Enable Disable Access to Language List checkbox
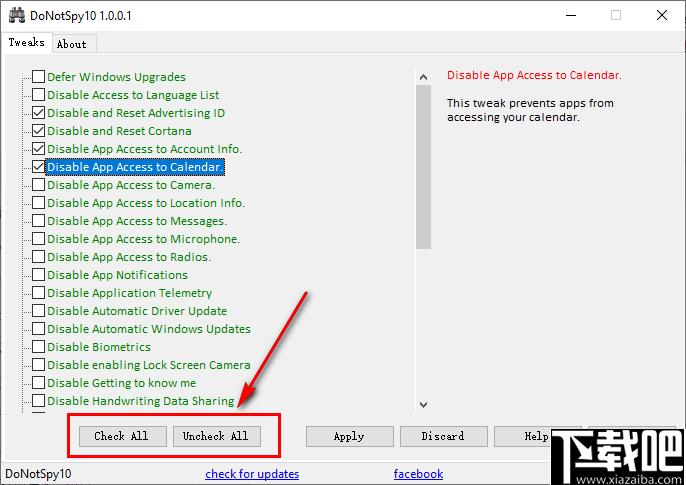 pos(38,94)
